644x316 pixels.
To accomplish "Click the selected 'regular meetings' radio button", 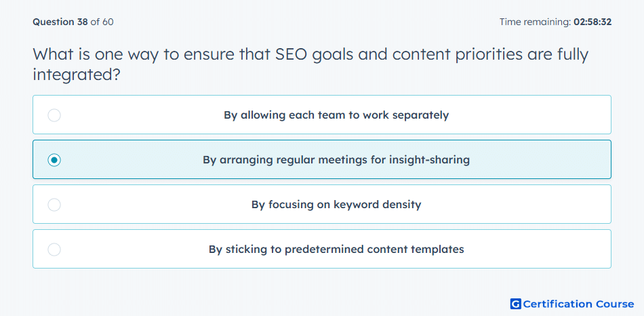I will point(54,160).
